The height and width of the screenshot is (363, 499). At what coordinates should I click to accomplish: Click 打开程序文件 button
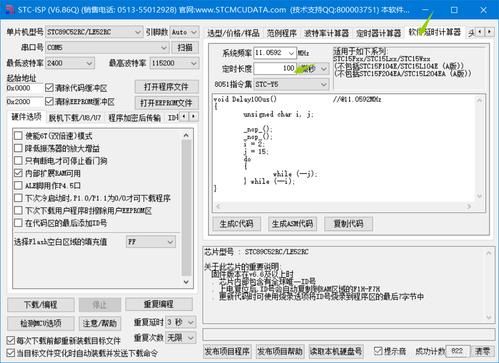point(166,87)
